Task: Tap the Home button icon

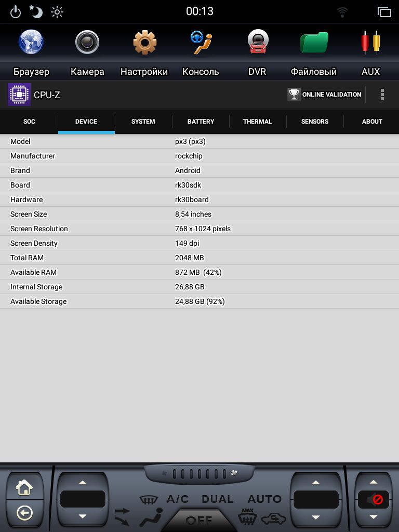Action: (24, 487)
